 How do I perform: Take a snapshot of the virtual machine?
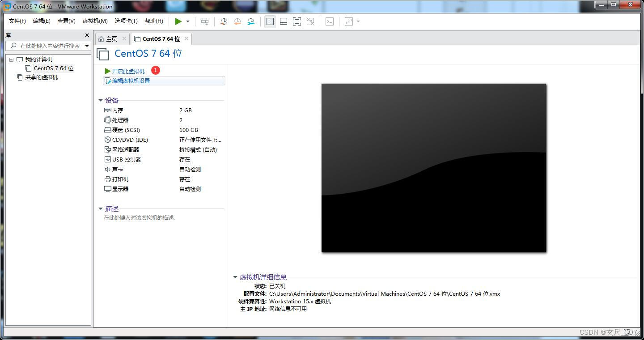(x=224, y=21)
